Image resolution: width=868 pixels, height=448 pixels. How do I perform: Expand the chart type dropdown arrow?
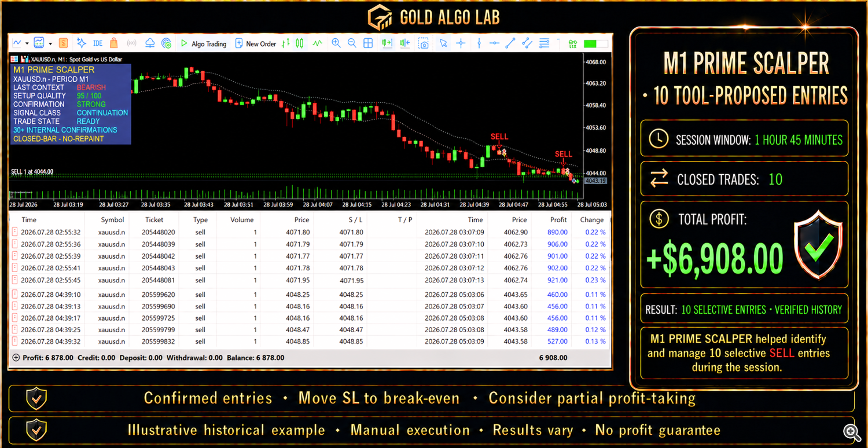(x=27, y=43)
